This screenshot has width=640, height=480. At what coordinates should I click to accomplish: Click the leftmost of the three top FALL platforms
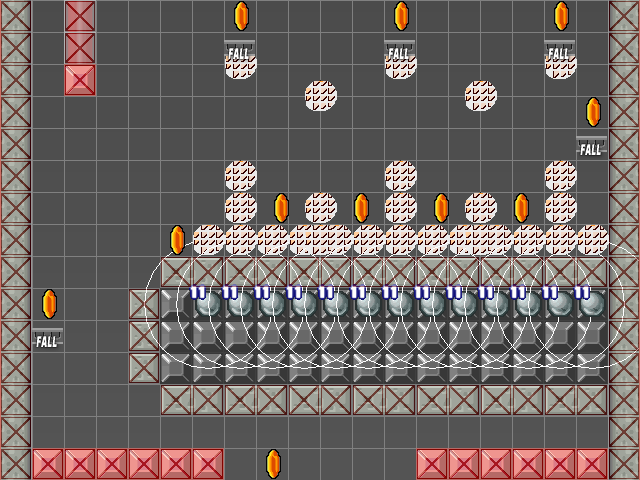tap(240, 51)
